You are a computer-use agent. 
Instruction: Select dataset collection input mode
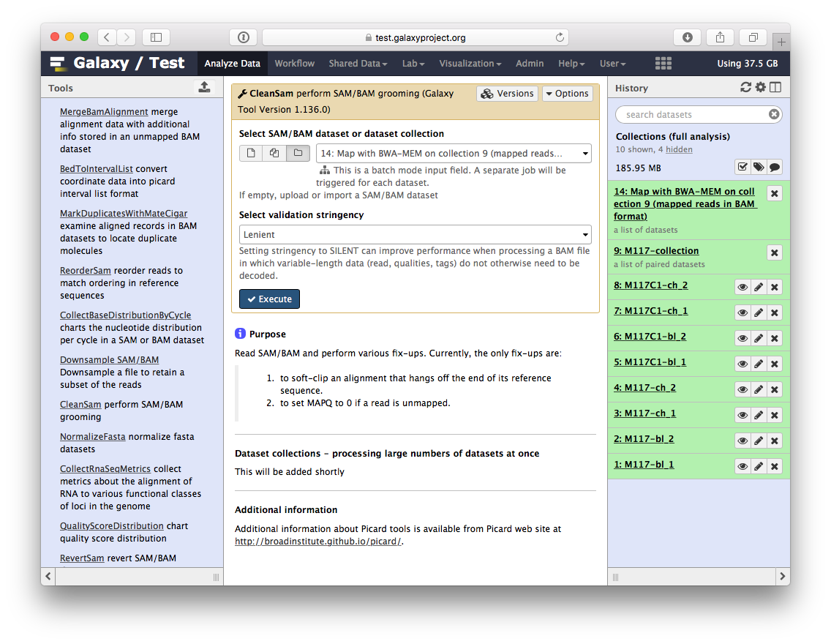pos(298,153)
